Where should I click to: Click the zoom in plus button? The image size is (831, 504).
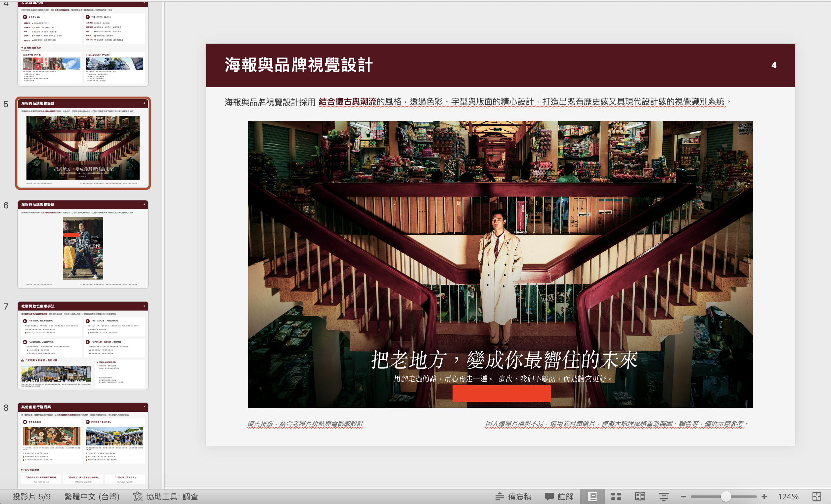pyautogui.click(x=764, y=496)
